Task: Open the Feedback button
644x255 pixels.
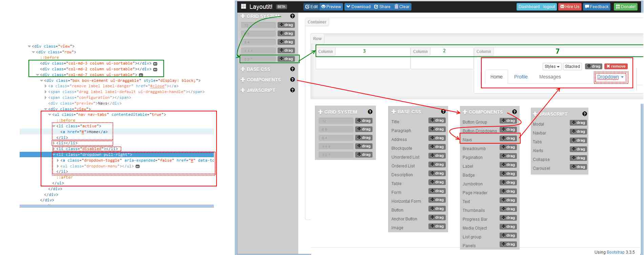Action: tap(596, 7)
